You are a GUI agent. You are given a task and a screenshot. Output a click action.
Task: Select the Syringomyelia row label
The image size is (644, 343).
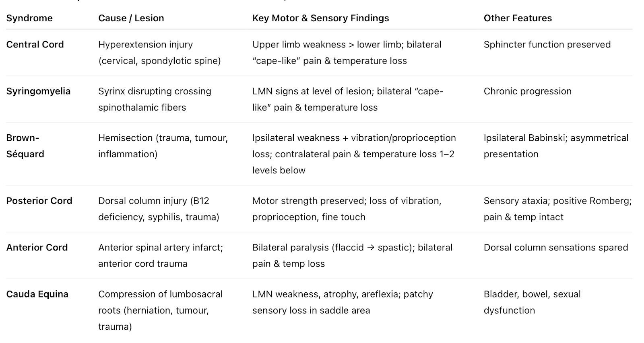[38, 91]
